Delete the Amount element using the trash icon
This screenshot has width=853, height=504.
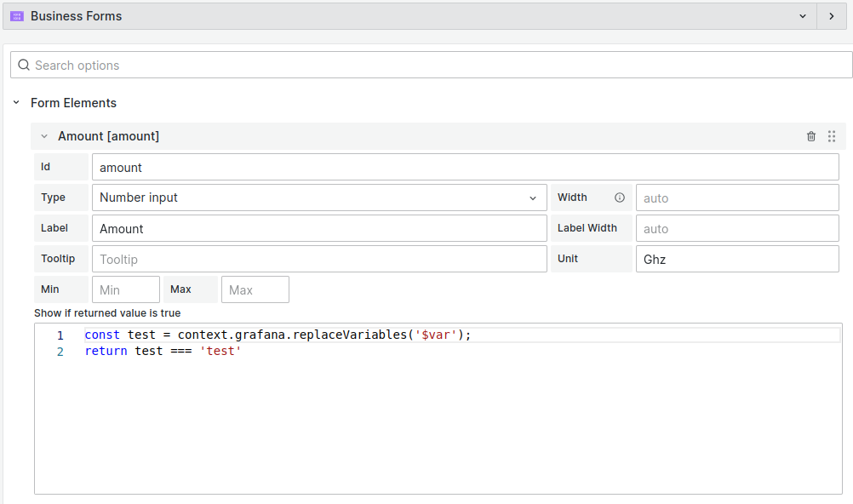tap(810, 136)
